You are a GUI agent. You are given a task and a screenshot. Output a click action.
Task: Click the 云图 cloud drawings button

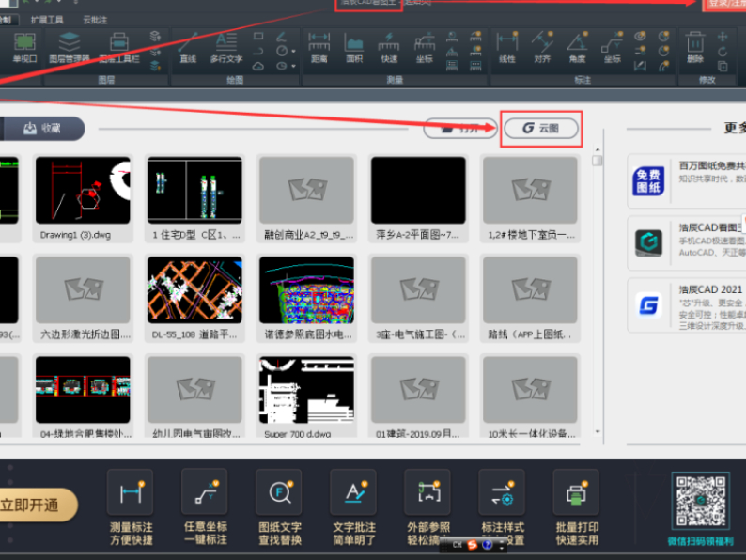[541, 129]
